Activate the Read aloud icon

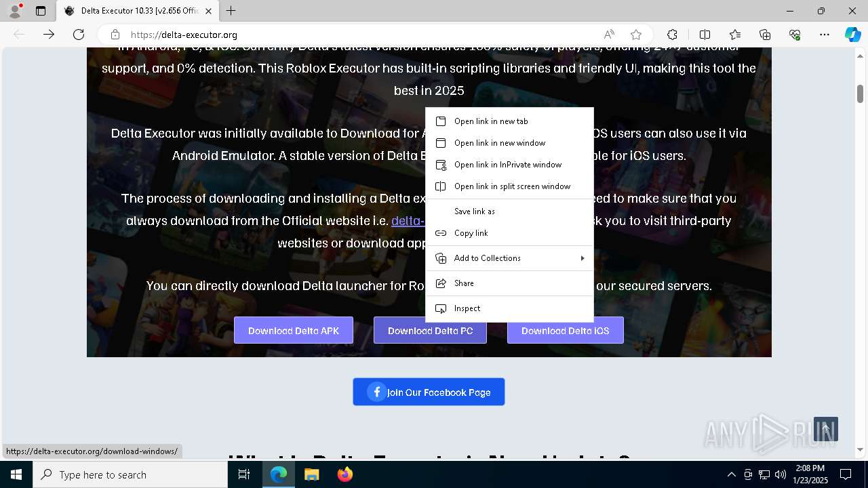609,35
